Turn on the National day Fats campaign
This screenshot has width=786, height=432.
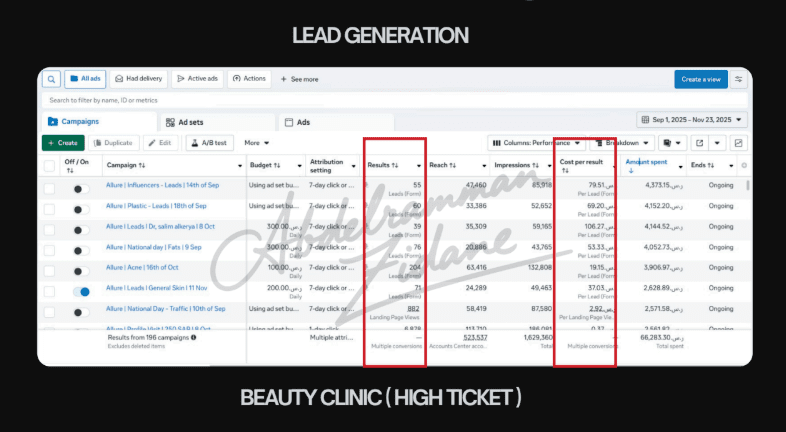[81, 251]
